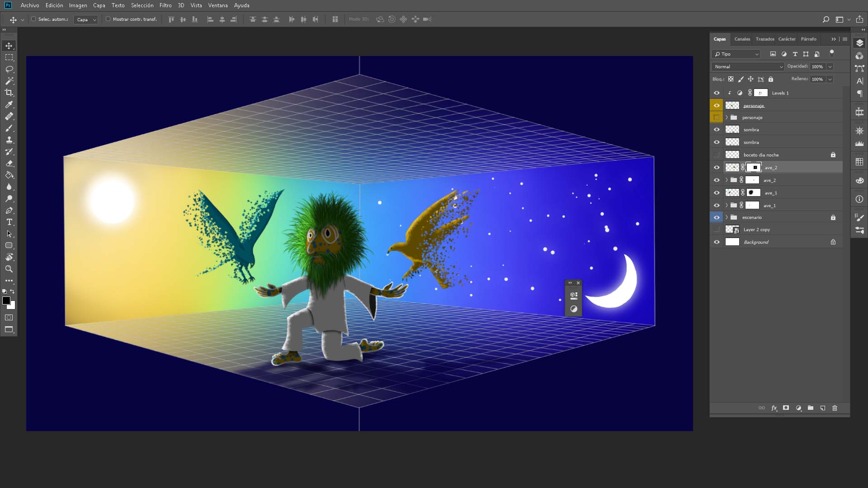The height and width of the screenshot is (488, 868).
Task: Click the delete layer trash icon
Action: tap(835, 408)
